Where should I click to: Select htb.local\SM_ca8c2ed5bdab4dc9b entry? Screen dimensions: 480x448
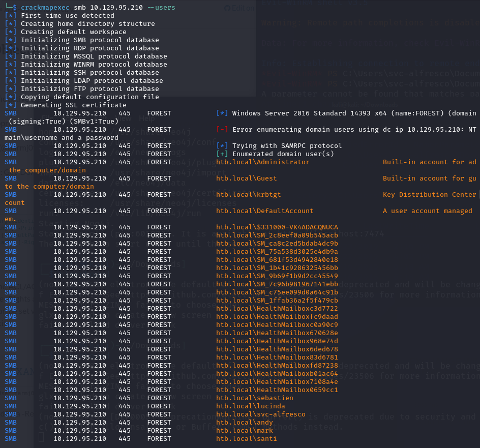(x=277, y=244)
